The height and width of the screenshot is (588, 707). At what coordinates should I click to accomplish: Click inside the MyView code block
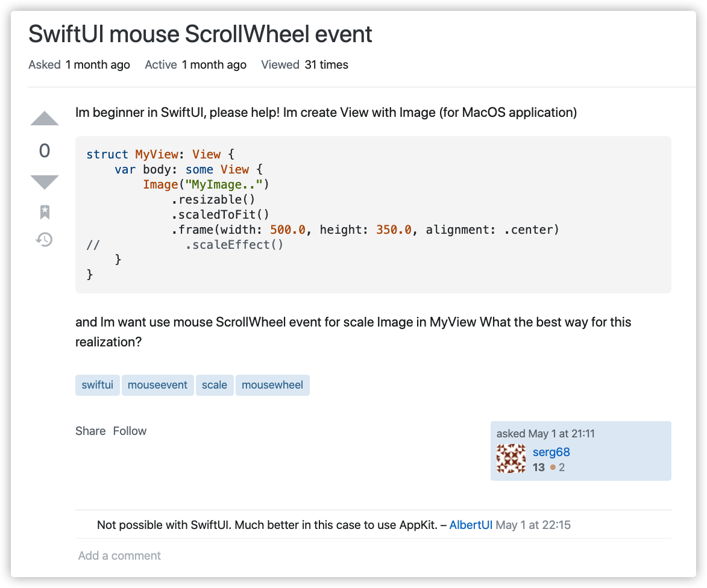click(372, 214)
